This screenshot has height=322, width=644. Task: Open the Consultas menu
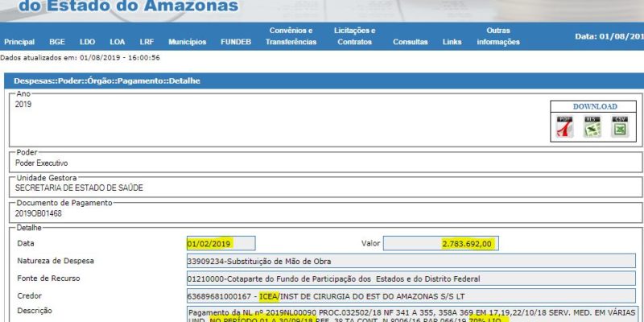(411, 42)
